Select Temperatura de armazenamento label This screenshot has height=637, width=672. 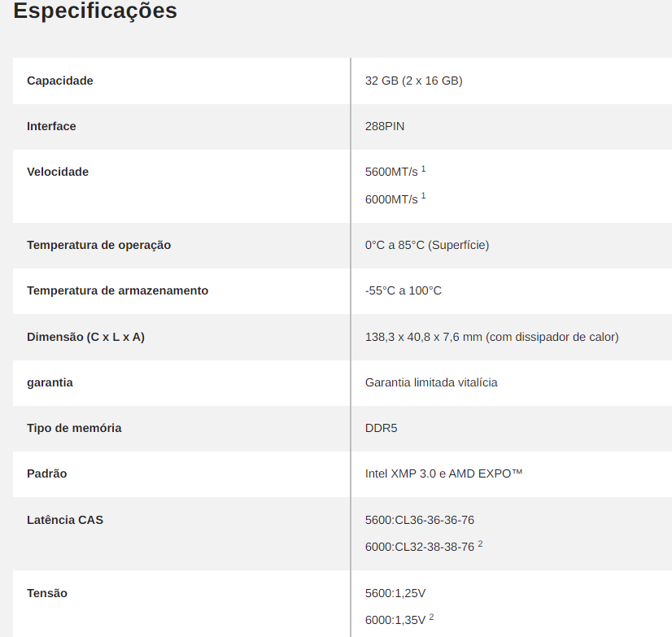[x=117, y=290]
